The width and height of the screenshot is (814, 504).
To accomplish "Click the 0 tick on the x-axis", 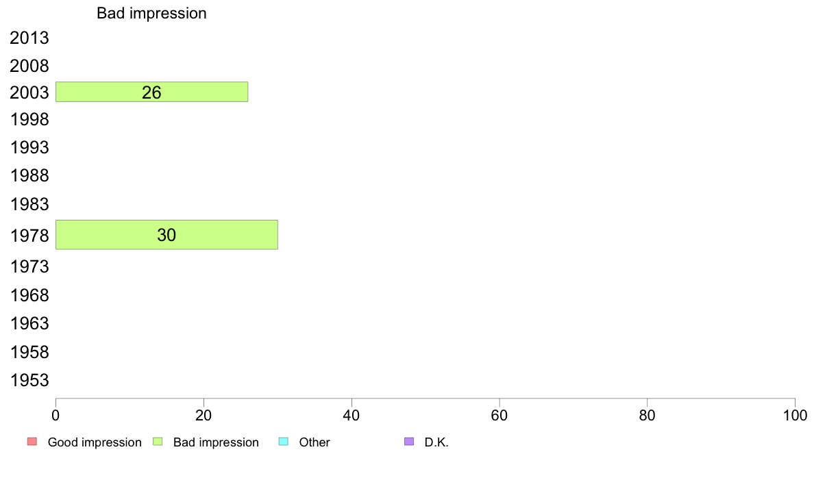I will 56,415.
